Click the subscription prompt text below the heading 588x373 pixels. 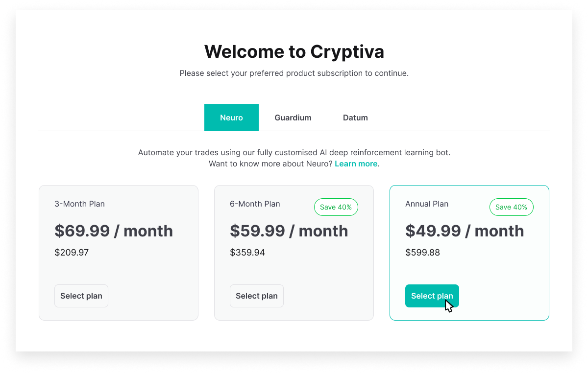coord(294,73)
